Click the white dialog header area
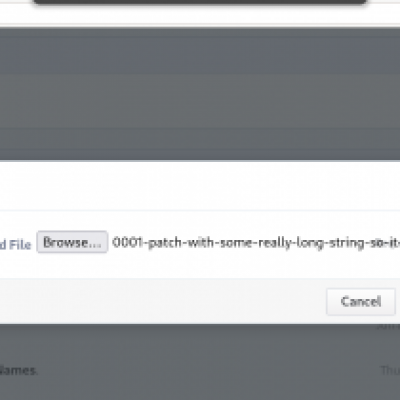Image resolution: width=400 pixels, height=400 pixels. tap(200, 185)
